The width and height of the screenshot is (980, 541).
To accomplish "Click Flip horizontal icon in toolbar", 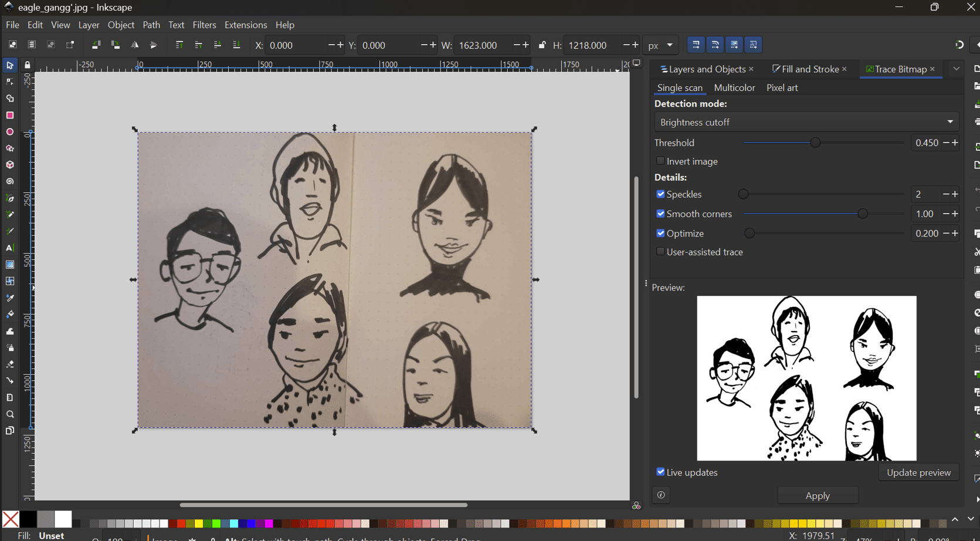I will coord(135,45).
